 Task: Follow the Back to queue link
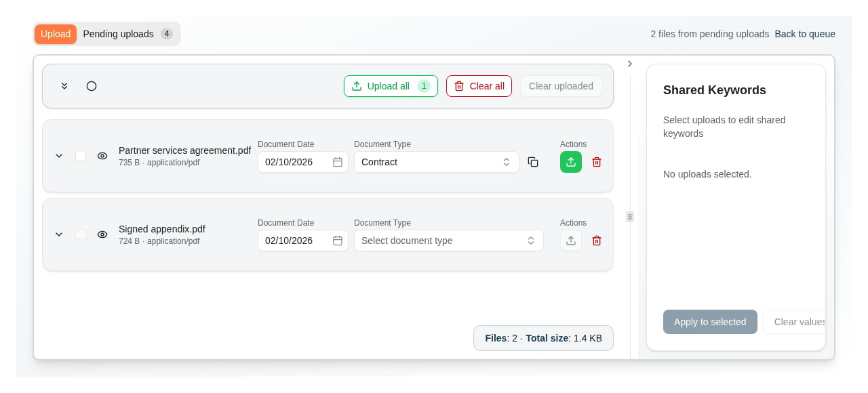[805, 34]
